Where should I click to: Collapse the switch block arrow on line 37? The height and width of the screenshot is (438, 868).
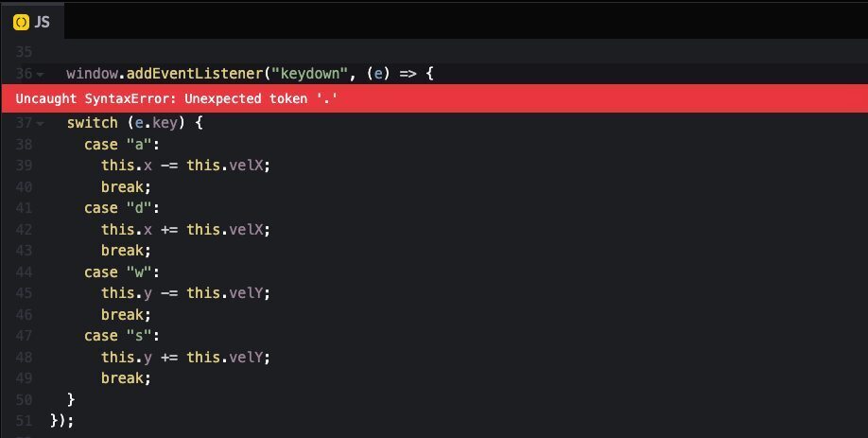40,124
